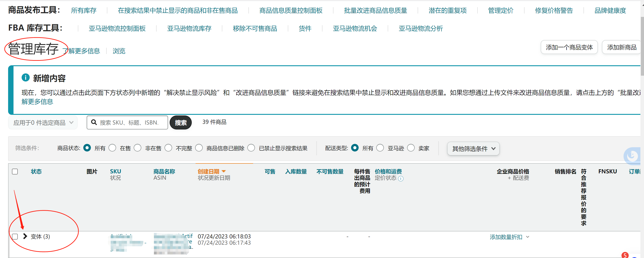Viewport: 644px width, 258px height.
Task: Click the black 搜索 button
Action: (181, 123)
